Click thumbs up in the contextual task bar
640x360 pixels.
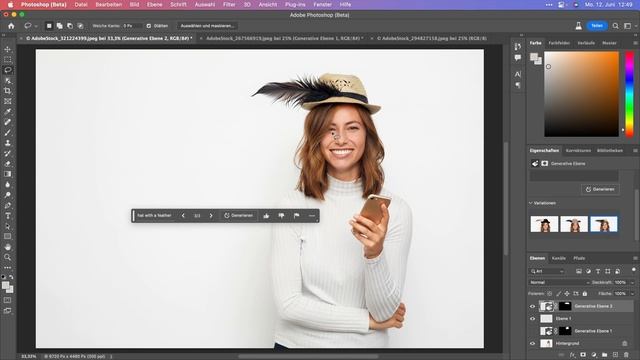pyautogui.click(x=266, y=216)
